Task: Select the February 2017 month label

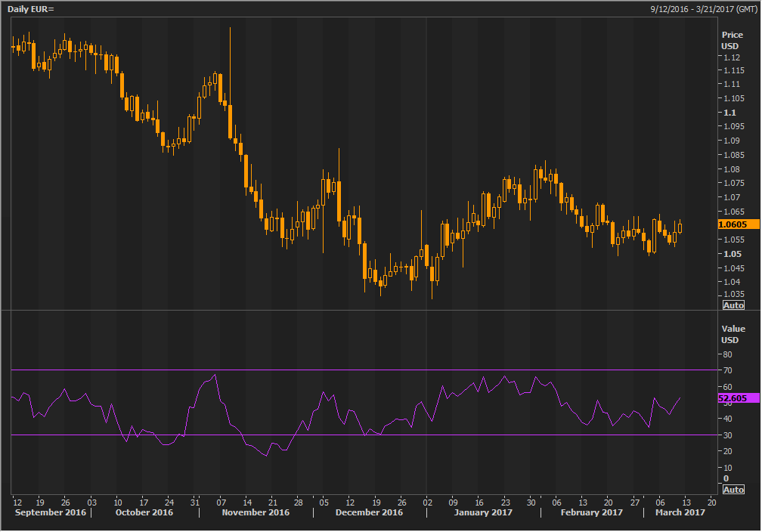Action: click(592, 512)
